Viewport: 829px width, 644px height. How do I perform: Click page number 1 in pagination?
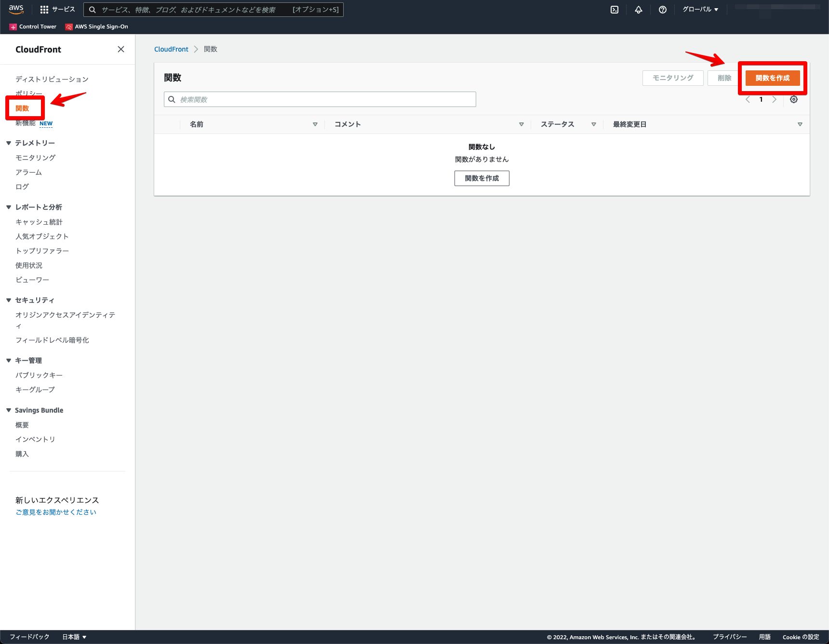(761, 99)
